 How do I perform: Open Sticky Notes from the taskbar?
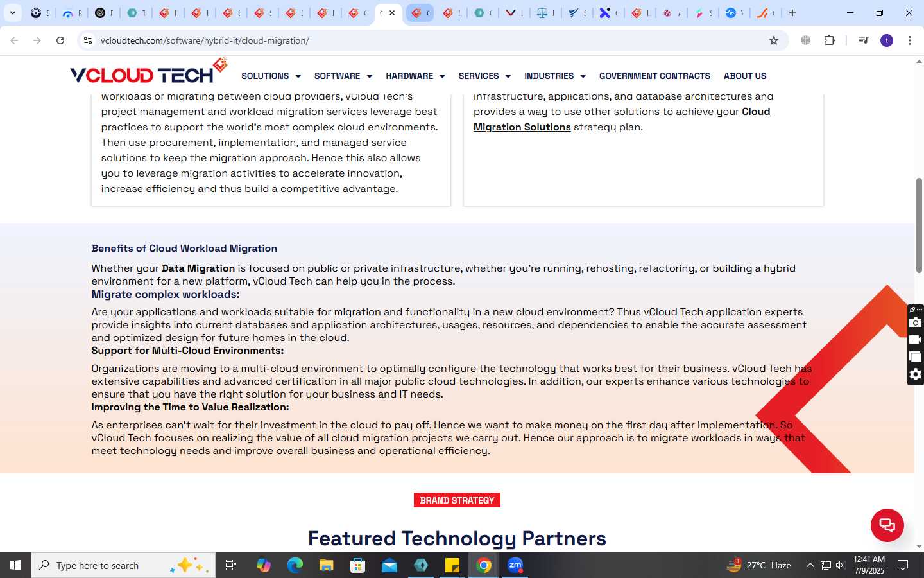[452, 565]
